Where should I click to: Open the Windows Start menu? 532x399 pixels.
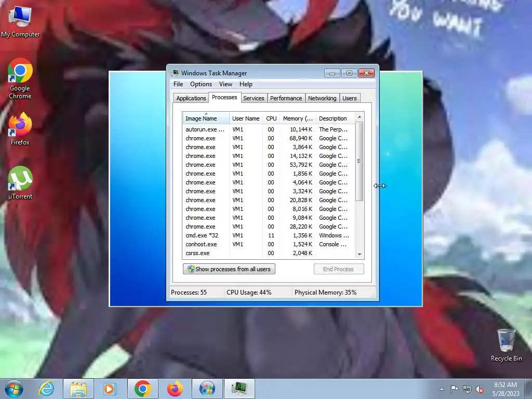click(14, 389)
